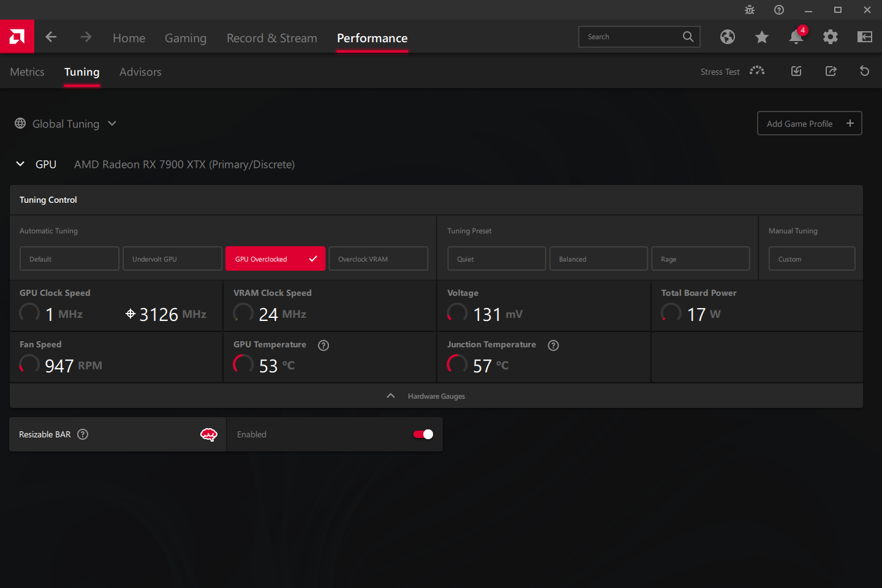Go back with the left arrow icon
Image resolution: width=882 pixels, height=588 pixels.
point(51,37)
